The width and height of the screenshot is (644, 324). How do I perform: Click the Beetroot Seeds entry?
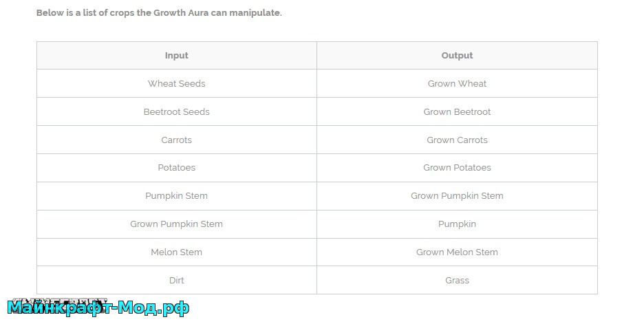pos(177,111)
